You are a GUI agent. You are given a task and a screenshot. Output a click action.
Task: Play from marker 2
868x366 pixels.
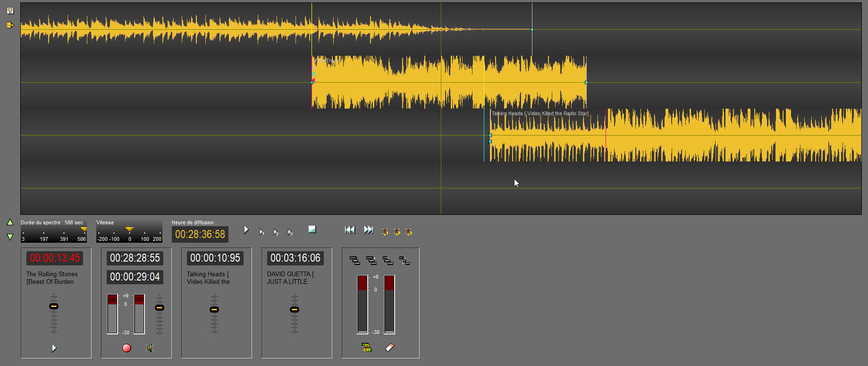tap(276, 232)
